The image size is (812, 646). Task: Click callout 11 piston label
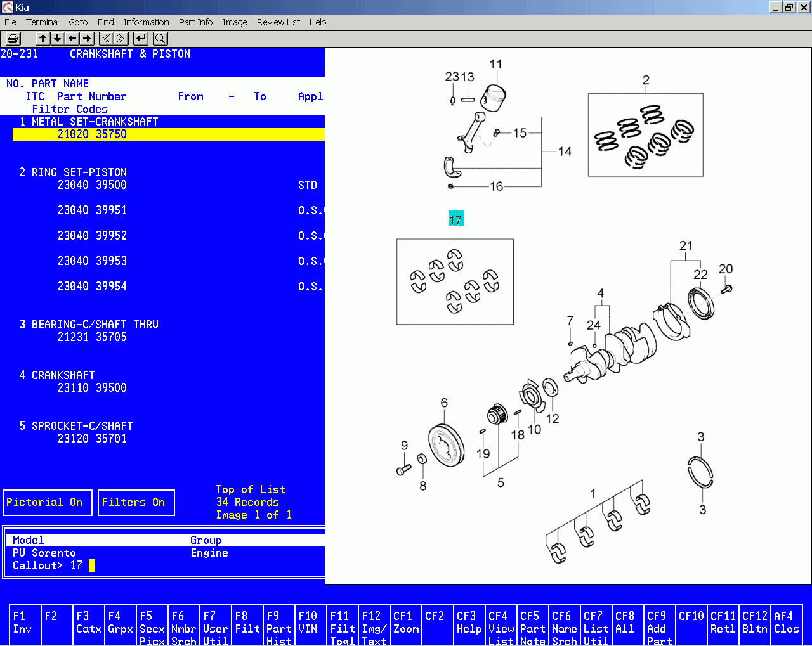[495, 64]
